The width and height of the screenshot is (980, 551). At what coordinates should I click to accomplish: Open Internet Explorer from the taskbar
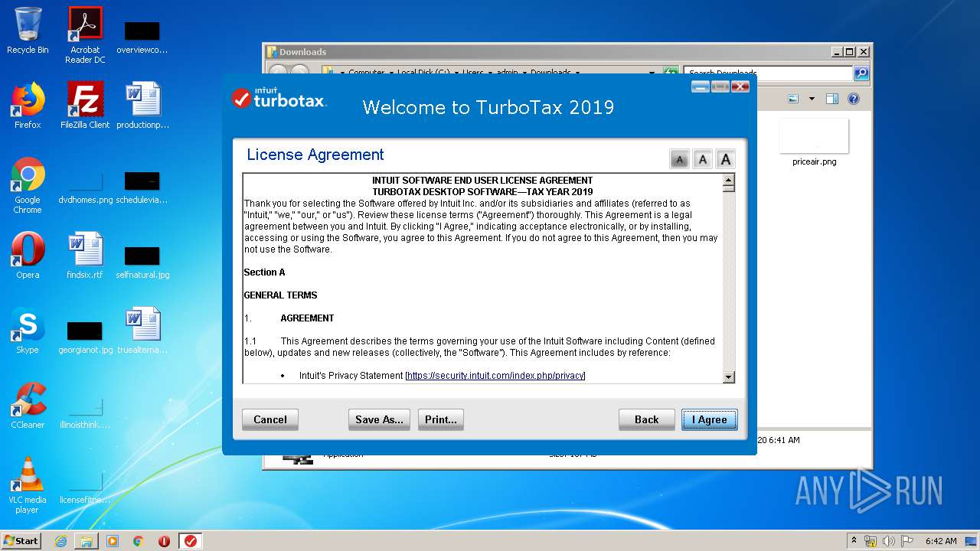pyautogui.click(x=60, y=541)
